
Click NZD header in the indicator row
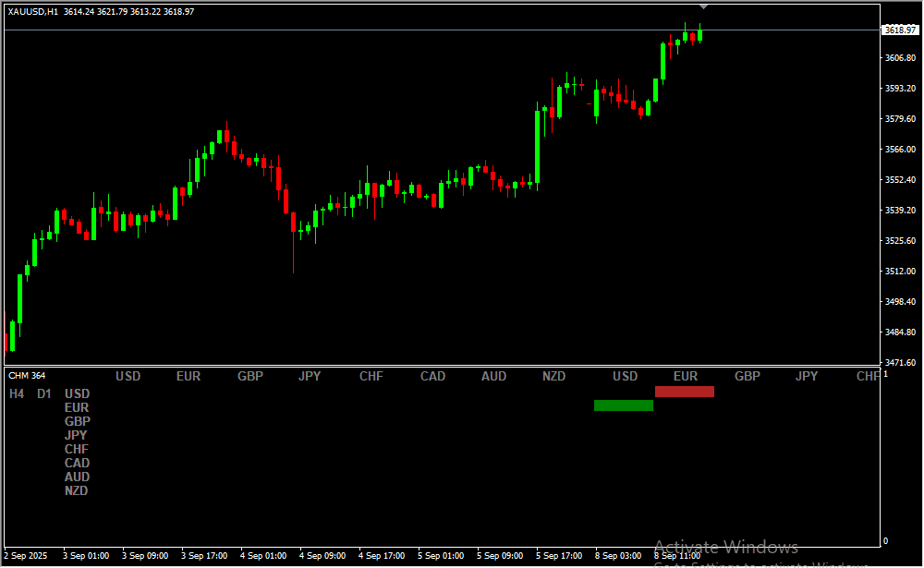553,376
